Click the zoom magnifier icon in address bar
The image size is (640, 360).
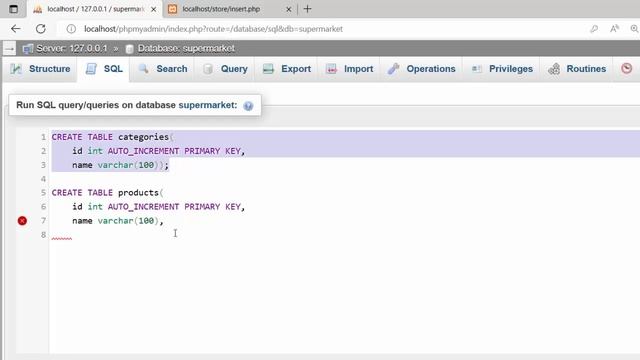tap(634, 29)
